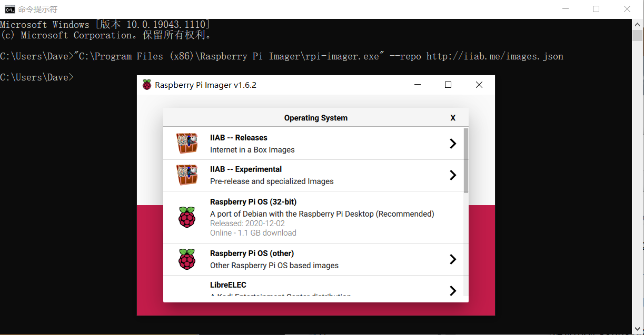Image resolution: width=644 pixels, height=335 pixels.
Task: Minimize the Command Prompt window
Action: pyautogui.click(x=566, y=9)
